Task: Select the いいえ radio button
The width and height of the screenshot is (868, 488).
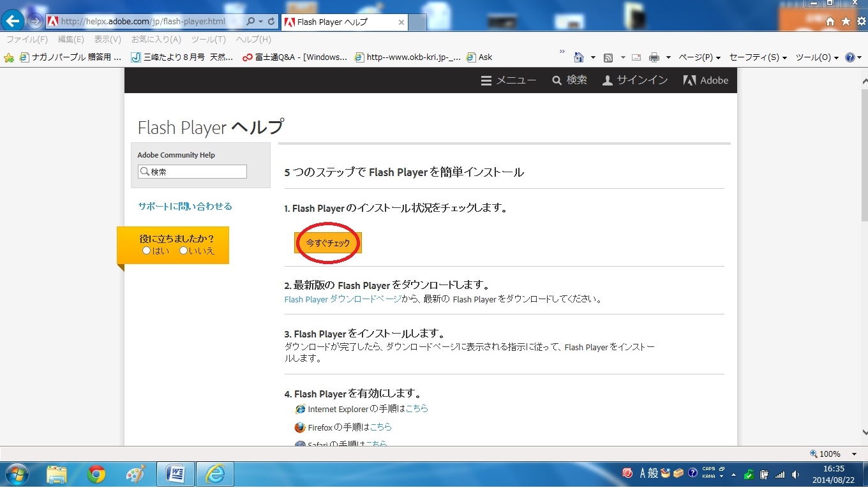Action: pyautogui.click(x=183, y=251)
